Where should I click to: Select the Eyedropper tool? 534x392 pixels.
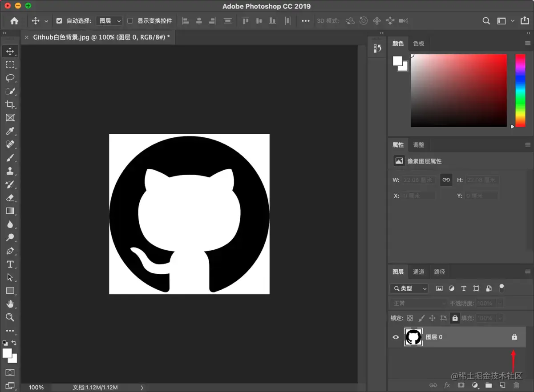(x=10, y=131)
